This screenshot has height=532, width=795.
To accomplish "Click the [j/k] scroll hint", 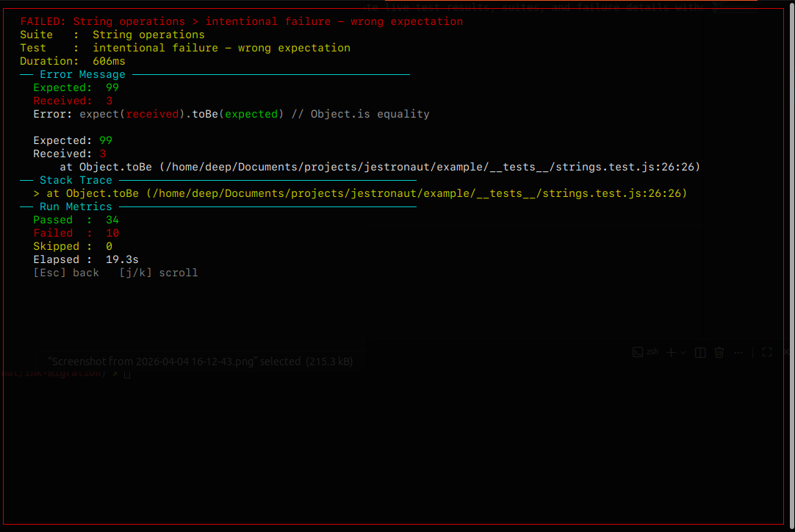I will pyautogui.click(x=159, y=273).
